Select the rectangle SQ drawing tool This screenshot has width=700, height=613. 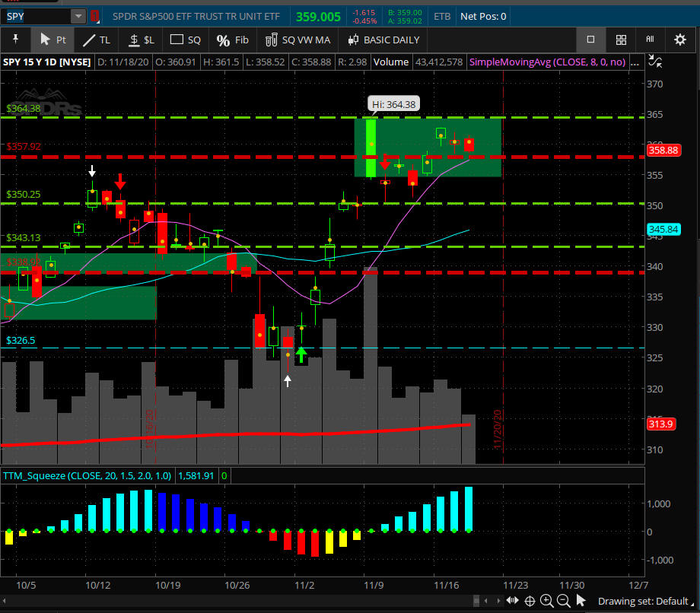coord(185,40)
